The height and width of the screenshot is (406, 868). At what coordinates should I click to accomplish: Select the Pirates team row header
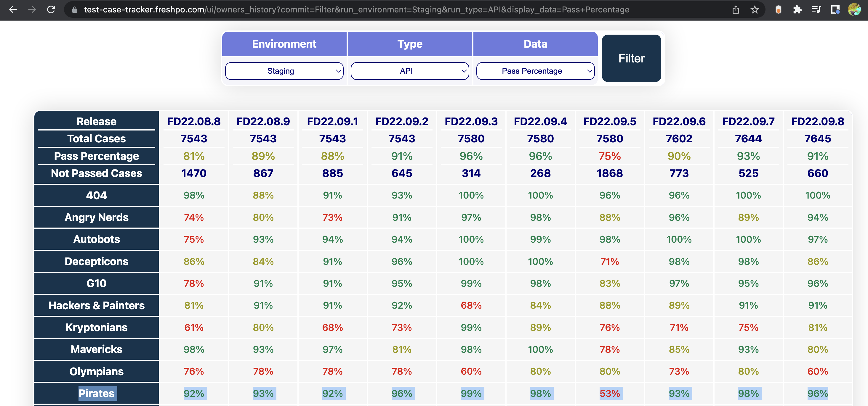click(x=96, y=393)
